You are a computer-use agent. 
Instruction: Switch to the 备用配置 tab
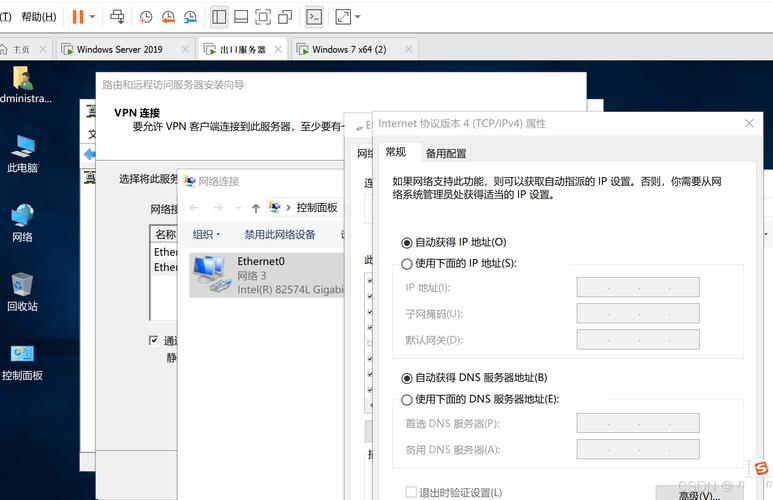pos(445,153)
